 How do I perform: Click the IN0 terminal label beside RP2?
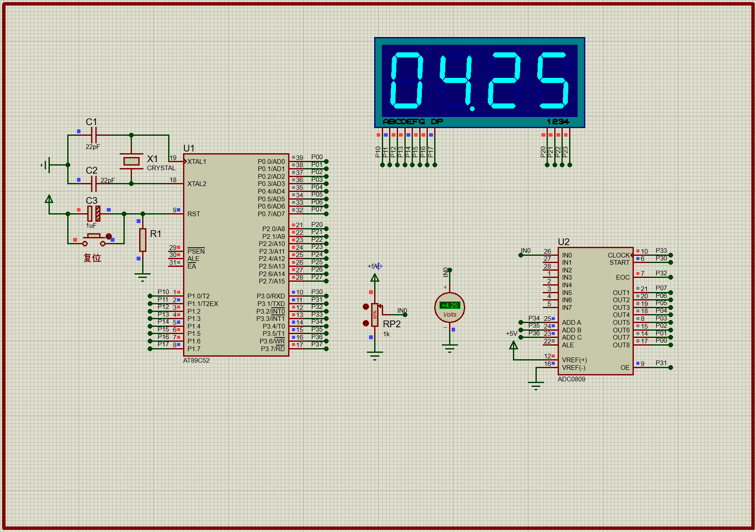pyautogui.click(x=402, y=311)
